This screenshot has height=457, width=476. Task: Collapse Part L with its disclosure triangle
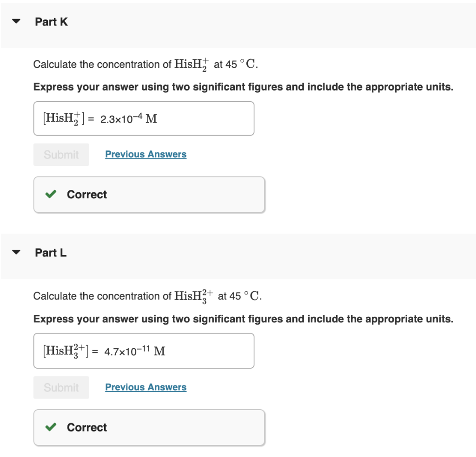(x=17, y=253)
